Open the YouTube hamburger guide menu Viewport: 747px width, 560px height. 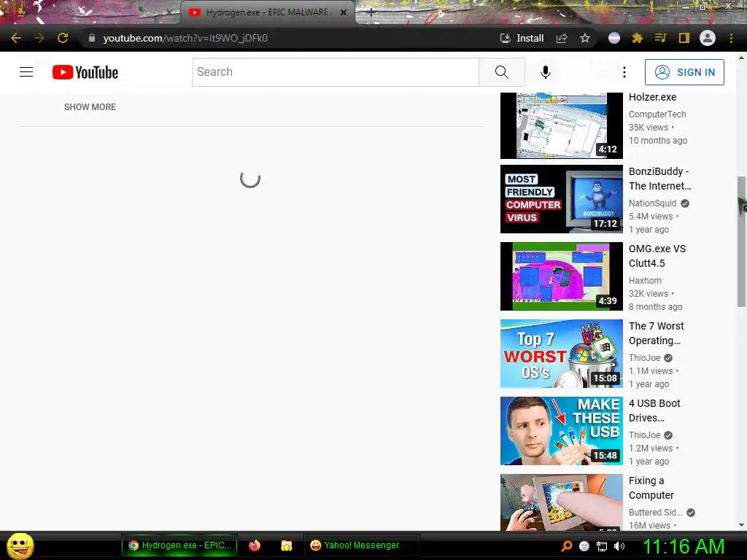(26, 72)
